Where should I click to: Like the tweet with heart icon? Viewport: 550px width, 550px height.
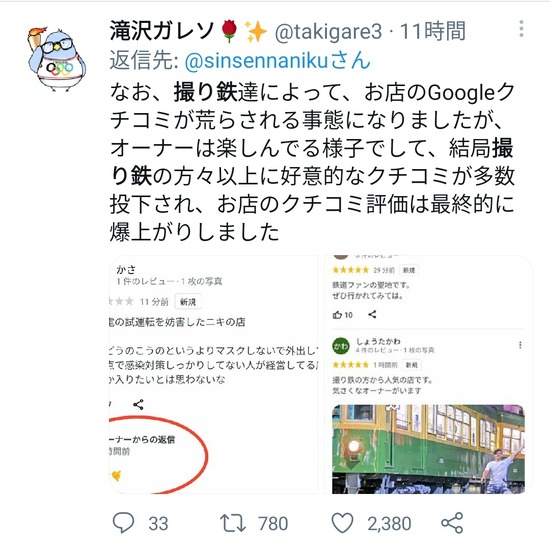[x=342, y=523]
